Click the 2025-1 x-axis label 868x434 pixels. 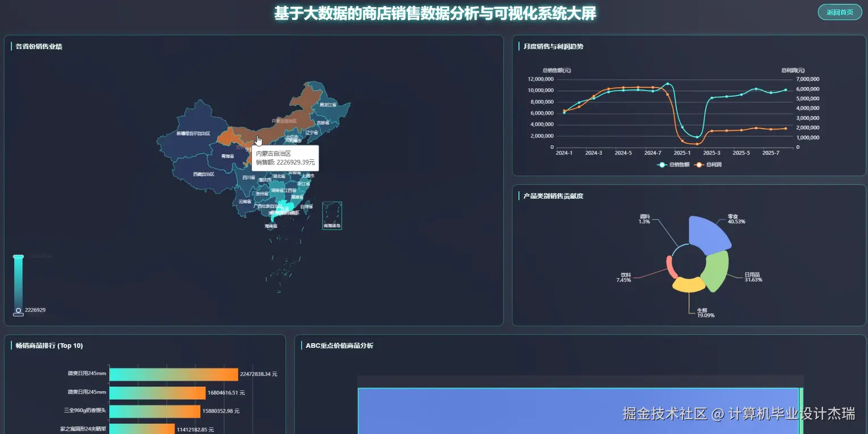[x=682, y=153]
